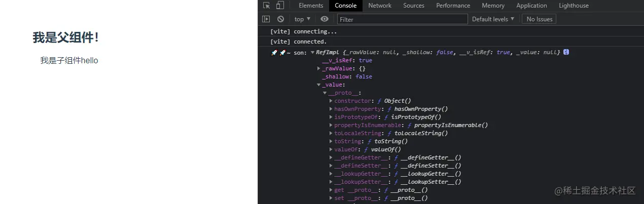Screen dimensions: 644x204
Task: Expand the isPrototypeOf entry
Action: pos(331,117)
